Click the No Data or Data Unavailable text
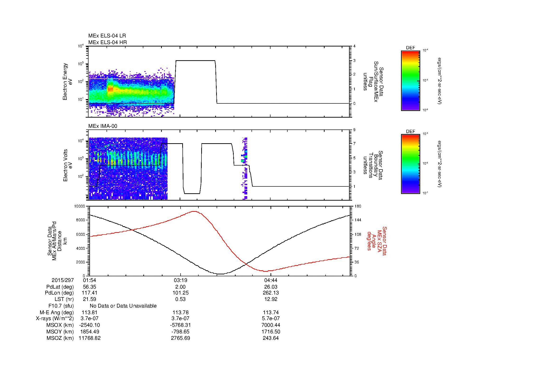The height and width of the screenshot is (392, 555). pos(123,306)
